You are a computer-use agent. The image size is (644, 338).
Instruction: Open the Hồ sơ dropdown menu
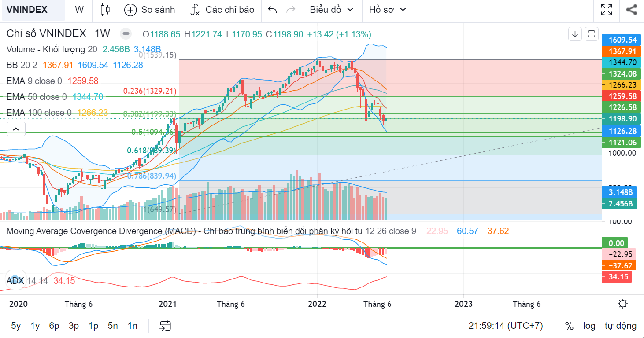[x=388, y=10]
